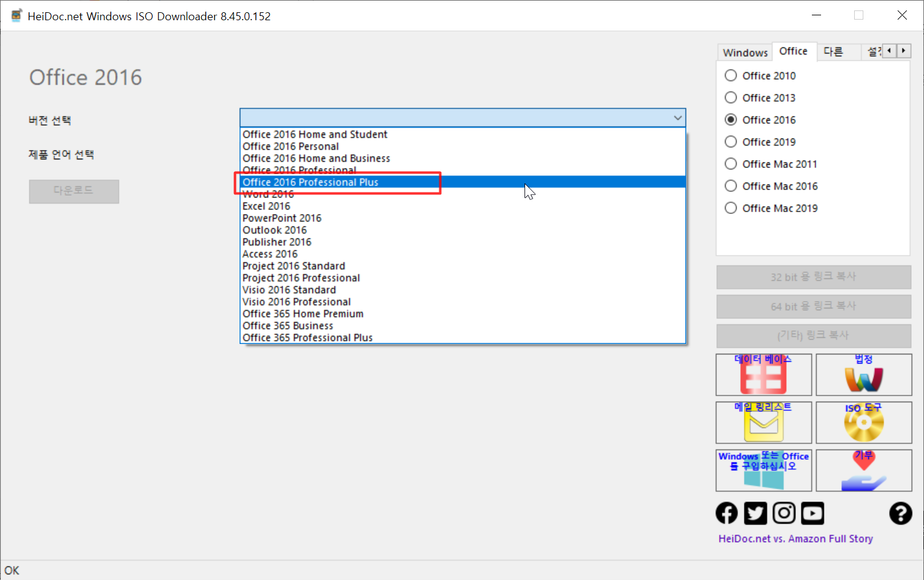Open the database (데이터 베이스) icon tile
This screenshot has width=924, height=580.
[x=763, y=375]
